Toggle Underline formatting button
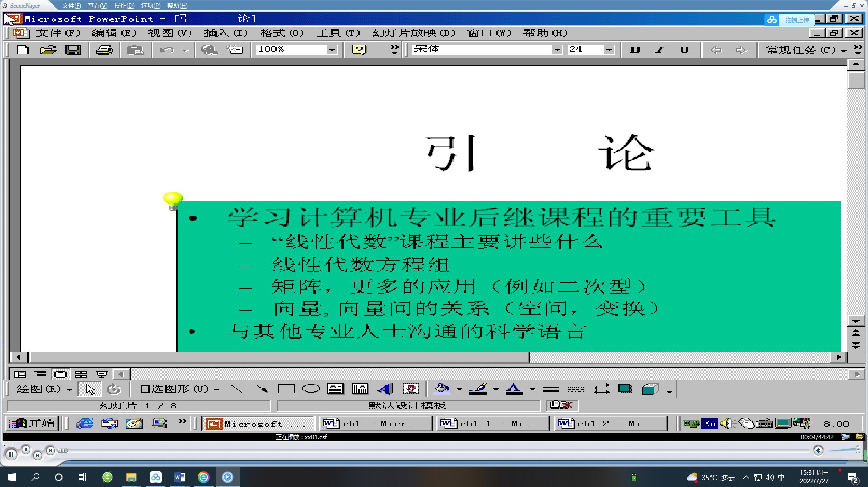This screenshot has height=487, width=868. click(684, 50)
